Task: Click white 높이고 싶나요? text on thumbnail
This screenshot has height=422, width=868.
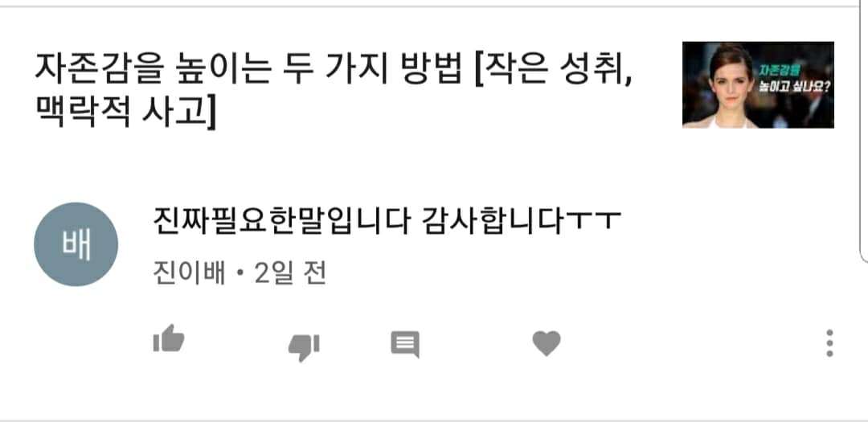Action: [x=795, y=85]
